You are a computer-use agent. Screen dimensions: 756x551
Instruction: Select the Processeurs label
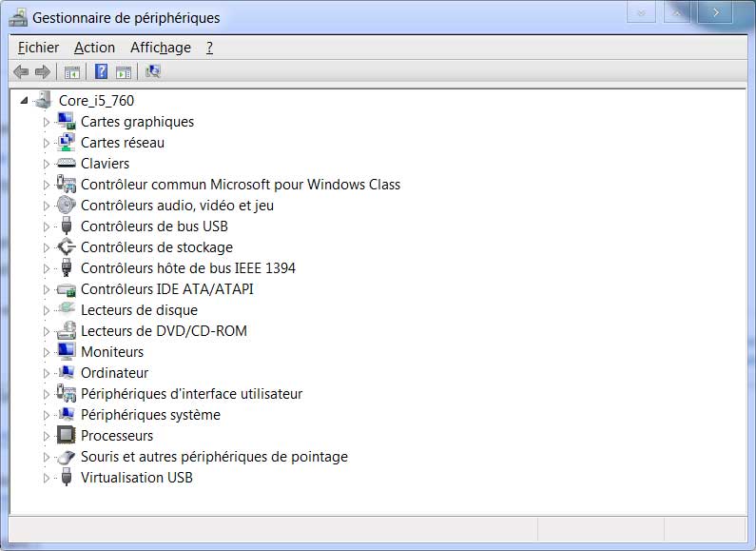point(117,435)
